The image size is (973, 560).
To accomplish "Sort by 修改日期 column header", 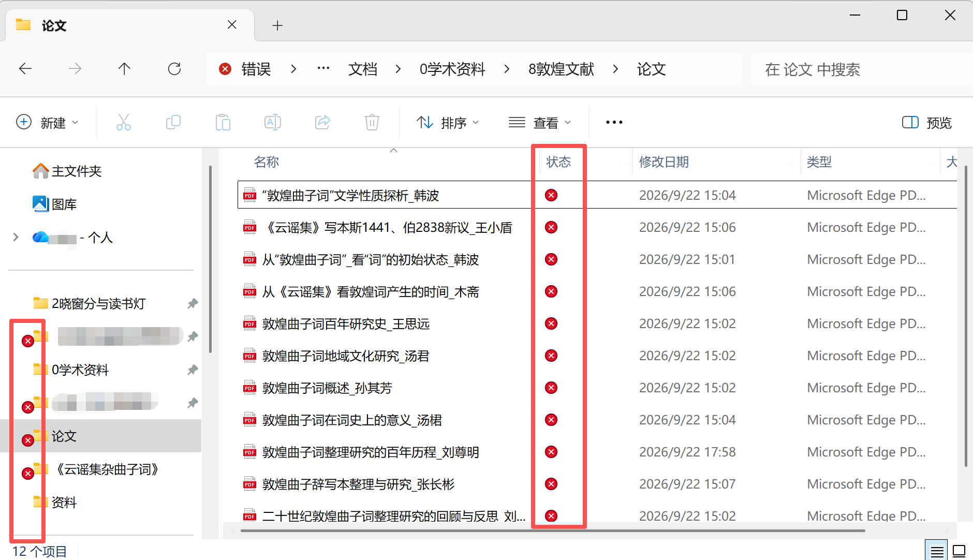I will [664, 162].
